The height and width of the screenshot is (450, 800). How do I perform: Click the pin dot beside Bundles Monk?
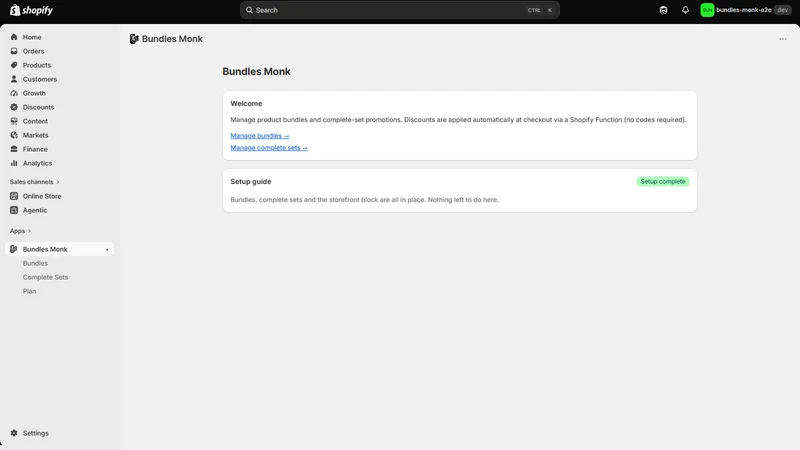pyautogui.click(x=107, y=249)
